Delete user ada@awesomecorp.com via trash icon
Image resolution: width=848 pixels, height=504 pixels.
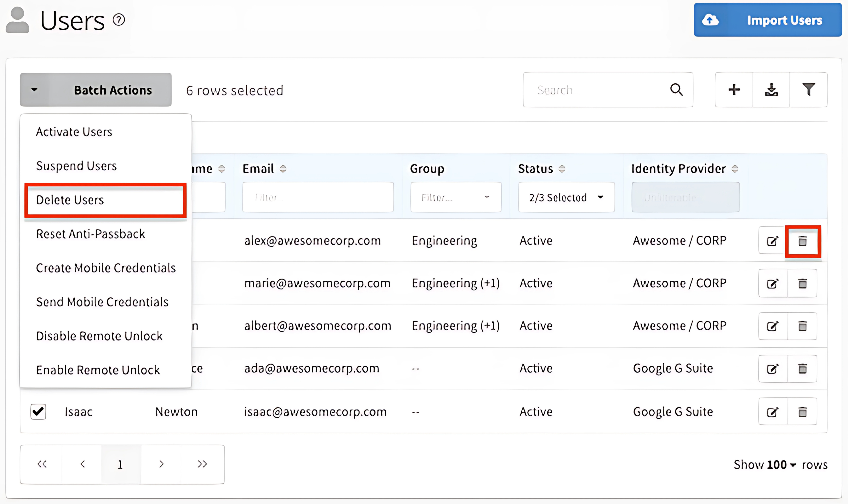point(802,368)
